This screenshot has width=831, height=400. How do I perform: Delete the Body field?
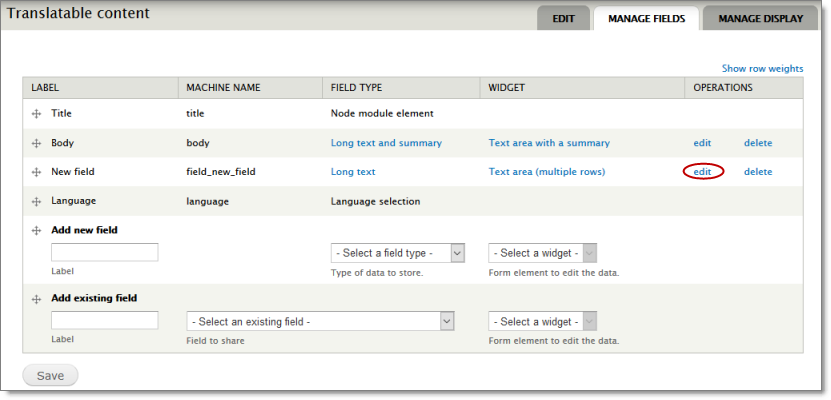(758, 143)
